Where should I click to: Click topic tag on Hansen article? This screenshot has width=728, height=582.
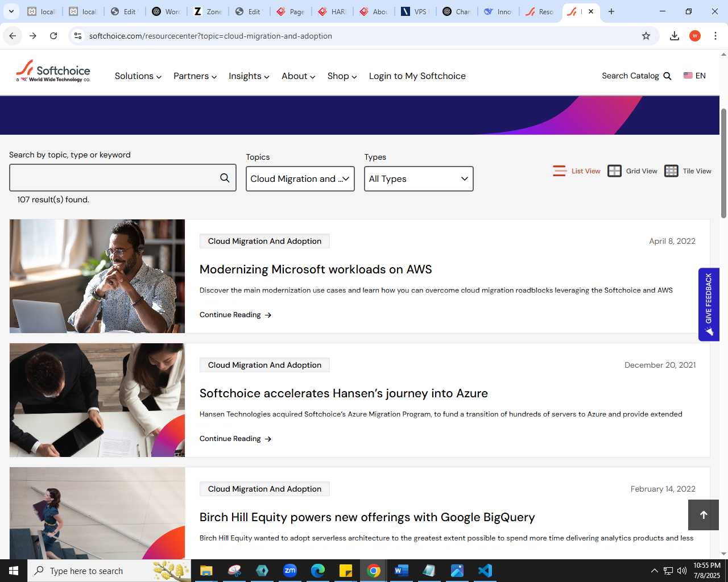[264, 365]
